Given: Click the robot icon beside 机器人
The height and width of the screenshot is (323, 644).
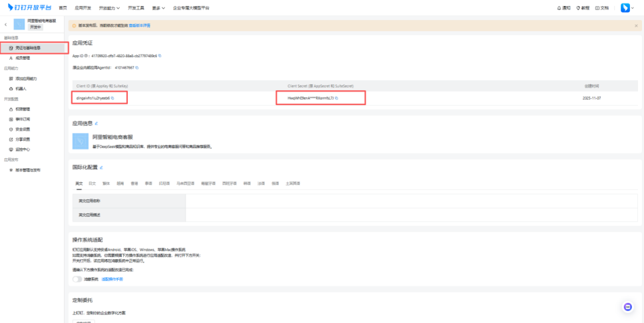Looking at the screenshot, I should (11, 88).
